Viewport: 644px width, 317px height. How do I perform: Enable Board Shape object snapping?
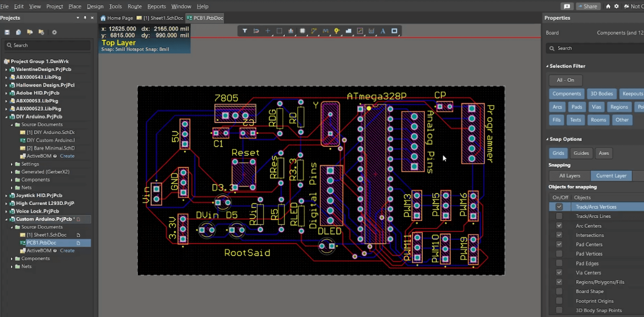pos(559,291)
